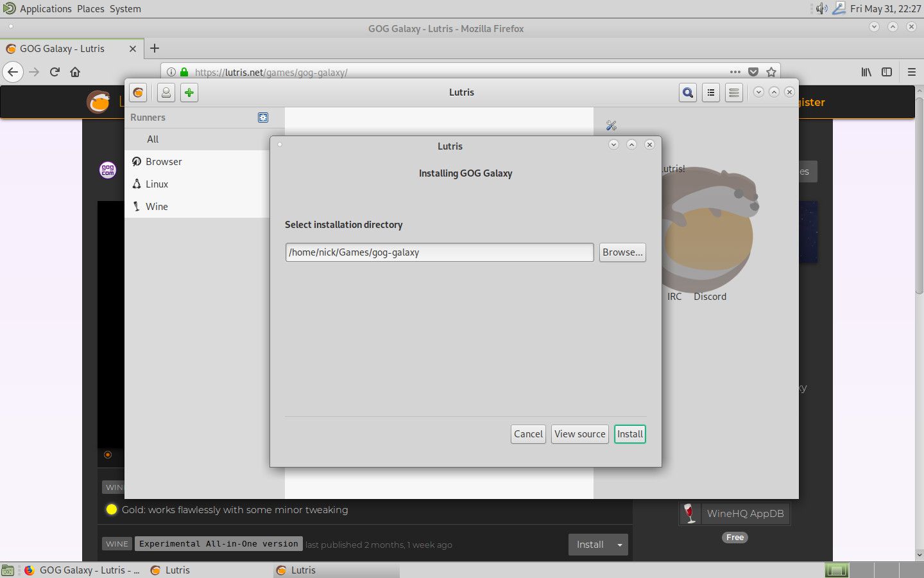Select the Wine runner in sidebar

[x=157, y=206]
